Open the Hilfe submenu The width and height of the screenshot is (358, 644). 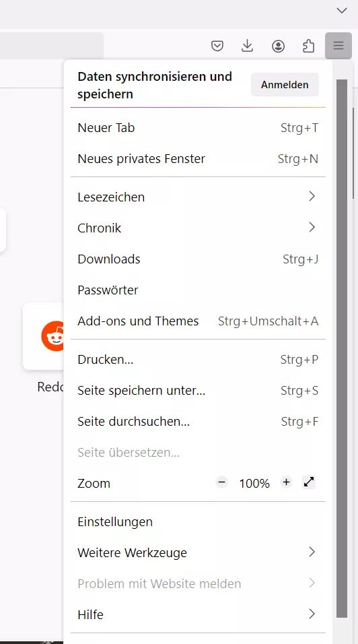[x=198, y=614]
